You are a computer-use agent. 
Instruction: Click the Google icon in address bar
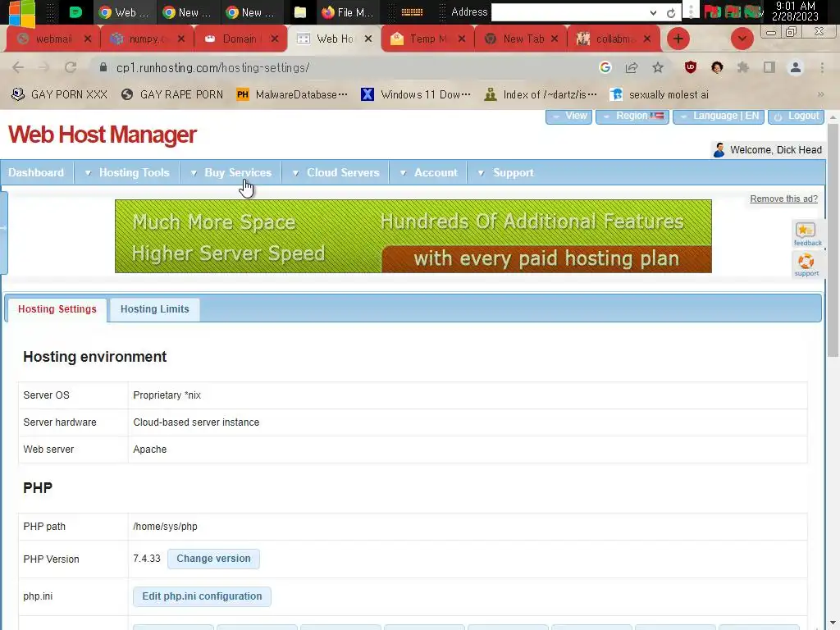[605, 67]
